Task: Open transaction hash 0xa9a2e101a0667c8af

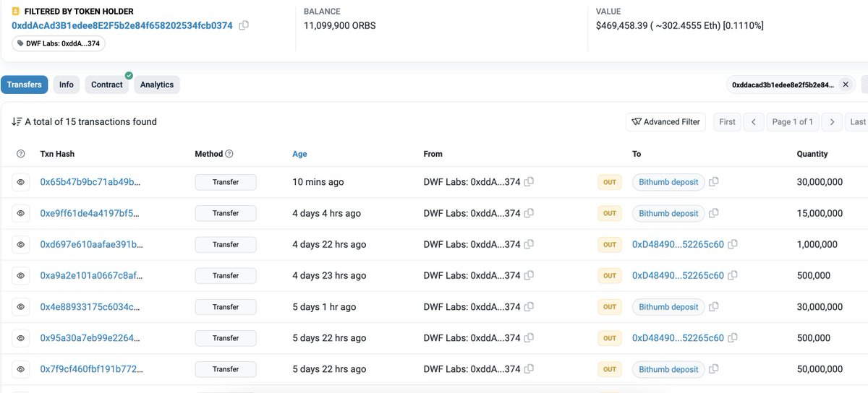Action: (90, 275)
